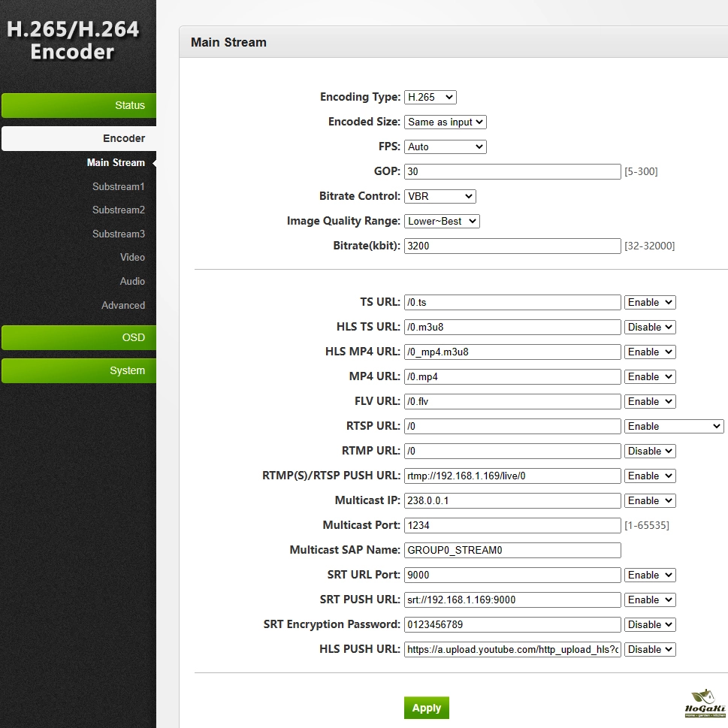Click the Bitrate(kbit) input field
This screenshot has width=728, height=728.
point(512,246)
